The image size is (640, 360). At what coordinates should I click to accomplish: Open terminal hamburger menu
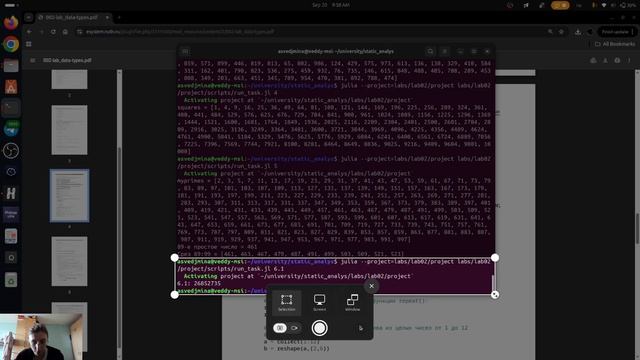[445, 51]
